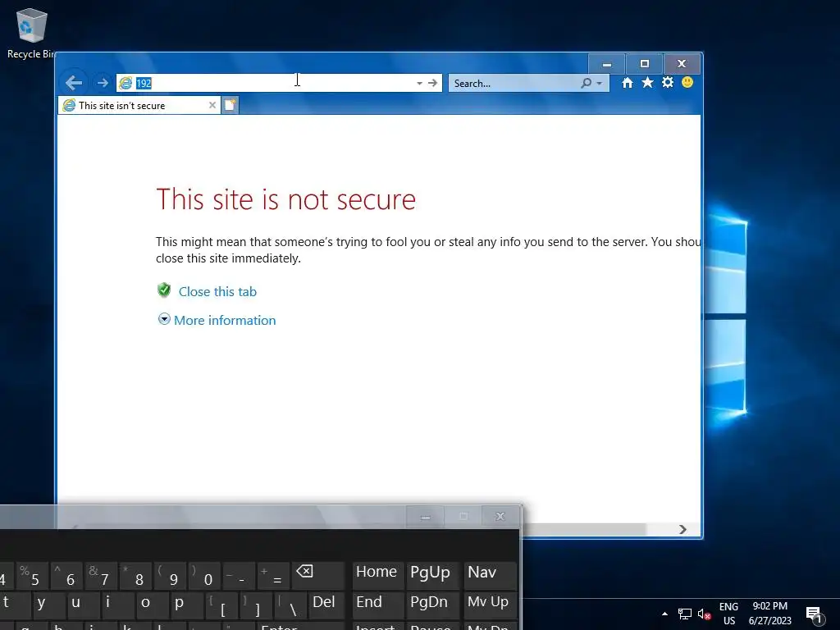Tap the 9 key on on-screen keyboard
This screenshot has width=840, height=630.
coord(171,576)
